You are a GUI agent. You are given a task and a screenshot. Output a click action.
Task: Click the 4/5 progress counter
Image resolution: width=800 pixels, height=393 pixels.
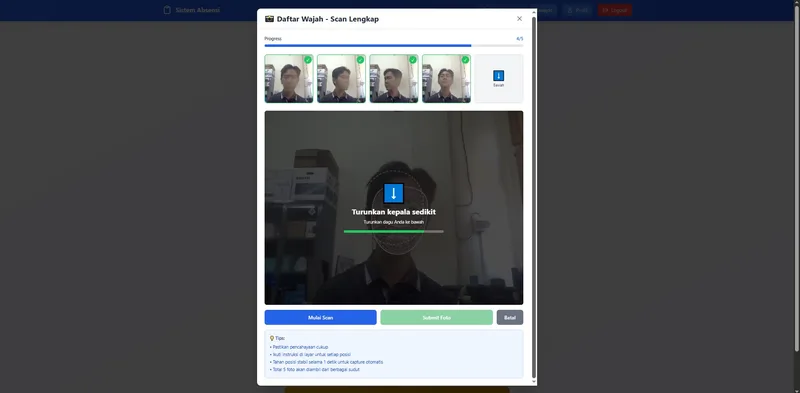pos(519,39)
